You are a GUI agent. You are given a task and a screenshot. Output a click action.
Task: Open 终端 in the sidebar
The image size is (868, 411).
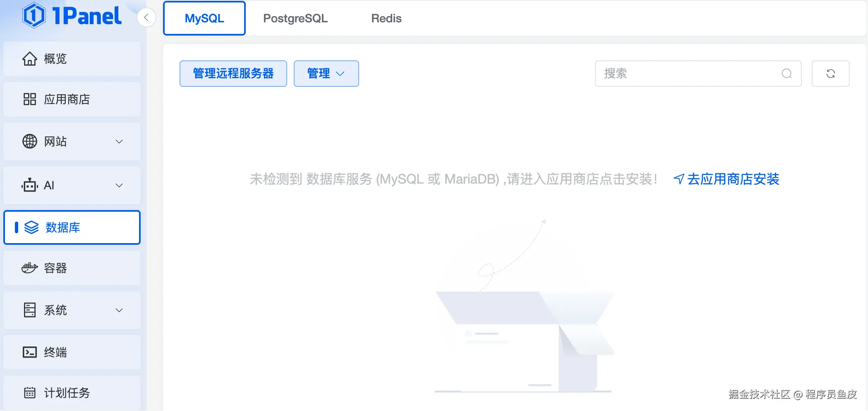click(x=72, y=352)
